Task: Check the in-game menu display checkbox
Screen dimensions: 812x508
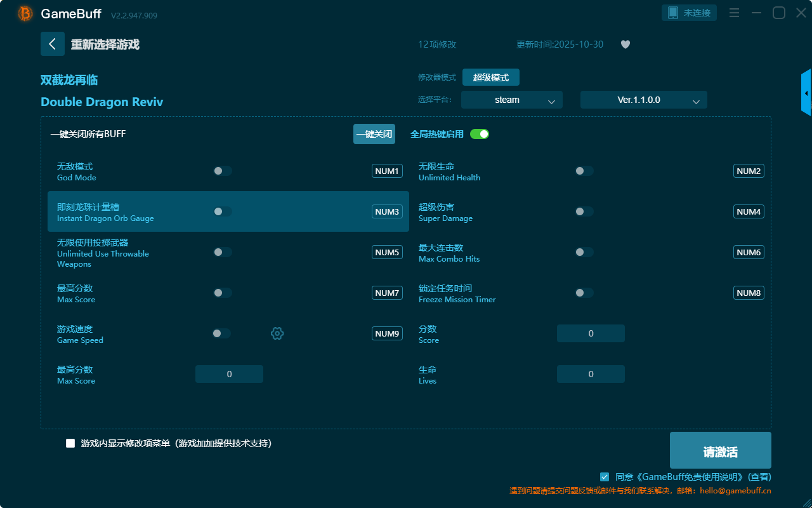Action: [70, 443]
